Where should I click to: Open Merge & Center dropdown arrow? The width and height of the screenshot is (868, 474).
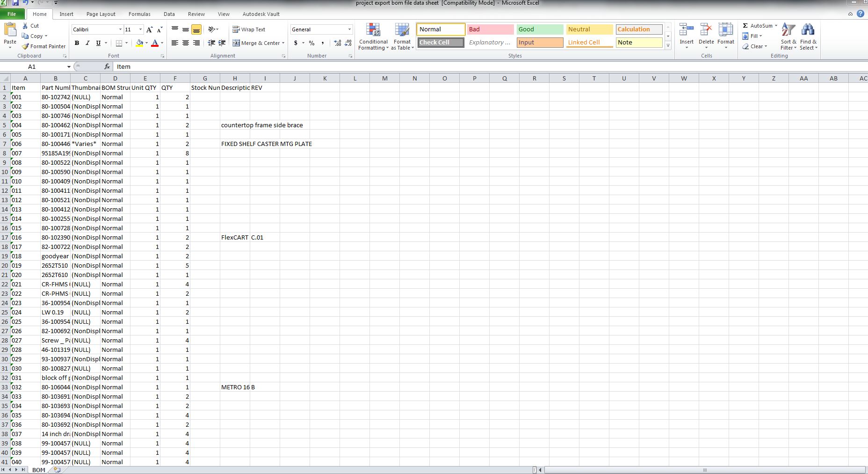(283, 43)
